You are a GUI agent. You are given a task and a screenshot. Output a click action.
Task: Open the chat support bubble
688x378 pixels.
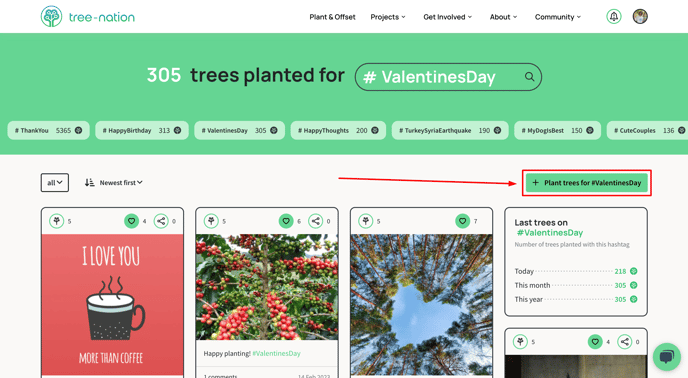666,356
